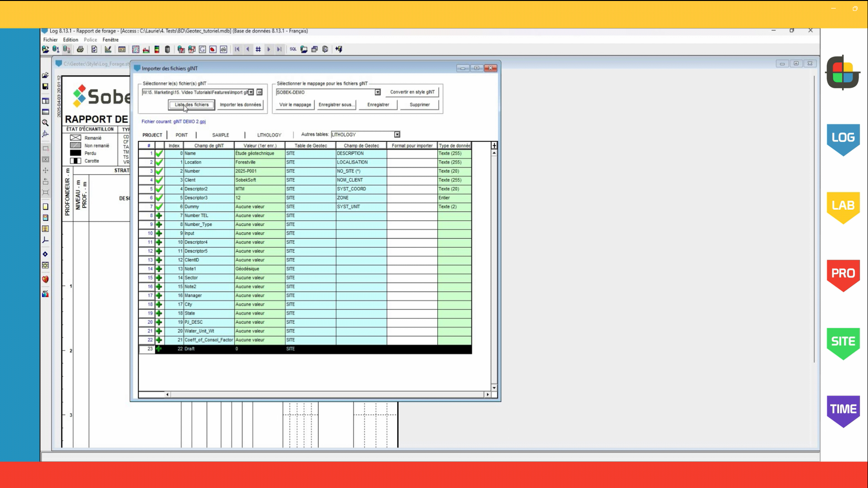The height and width of the screenshot is (488, 868).
Task: Switch to POINT tab
Action: tap(182, 135)
